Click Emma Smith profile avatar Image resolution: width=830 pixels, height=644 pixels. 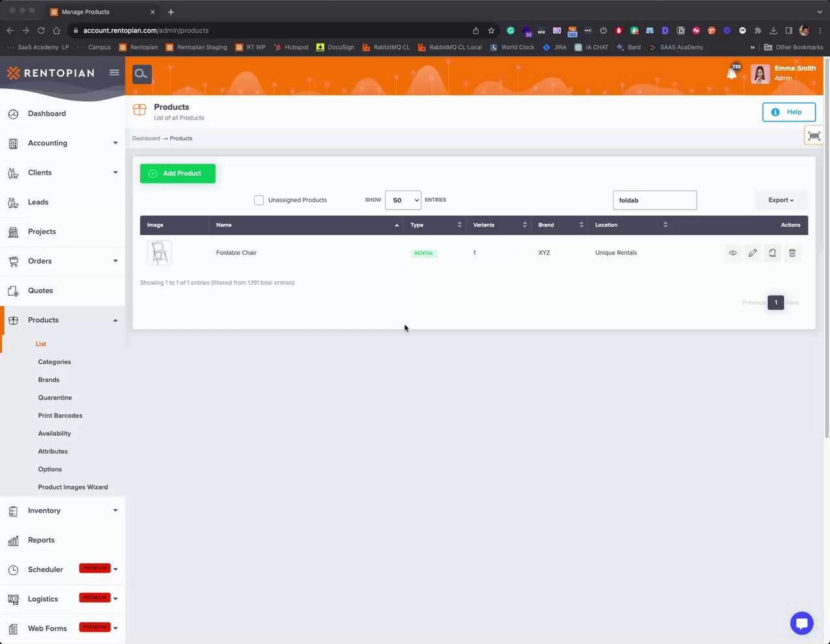[x=761, y=74]
